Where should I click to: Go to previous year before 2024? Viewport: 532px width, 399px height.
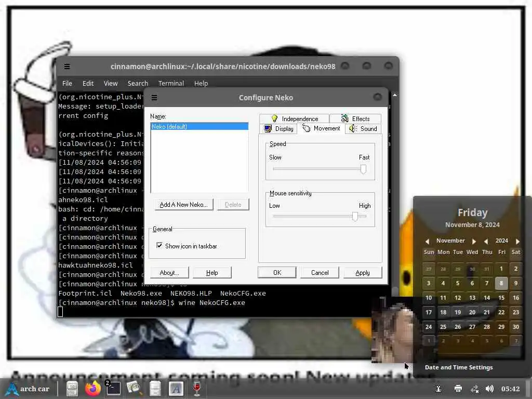click(x=486, y=241)
